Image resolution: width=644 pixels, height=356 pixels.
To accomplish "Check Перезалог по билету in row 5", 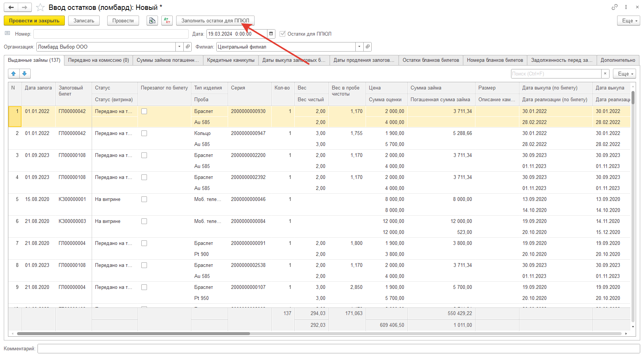I will pyautogui.click(x=144, y=199).
